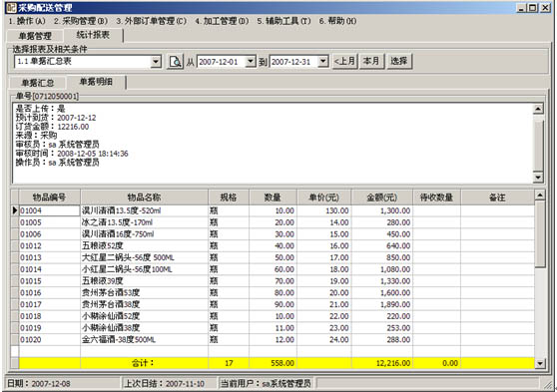The height and width of the screenshot is (392, 557).
Task: Click the end date field 2007-12-31
Action: [293, 62]
